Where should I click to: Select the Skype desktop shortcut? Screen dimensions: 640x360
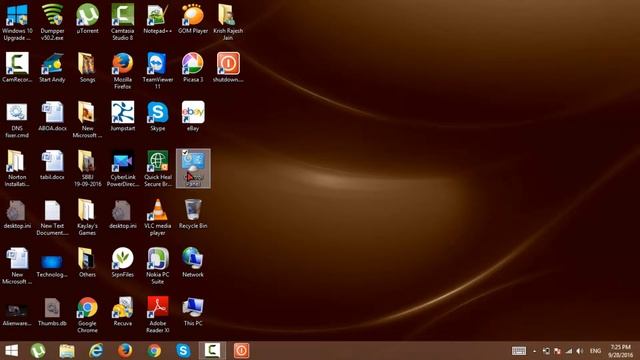pyautogui.click(x=158, y=116)
